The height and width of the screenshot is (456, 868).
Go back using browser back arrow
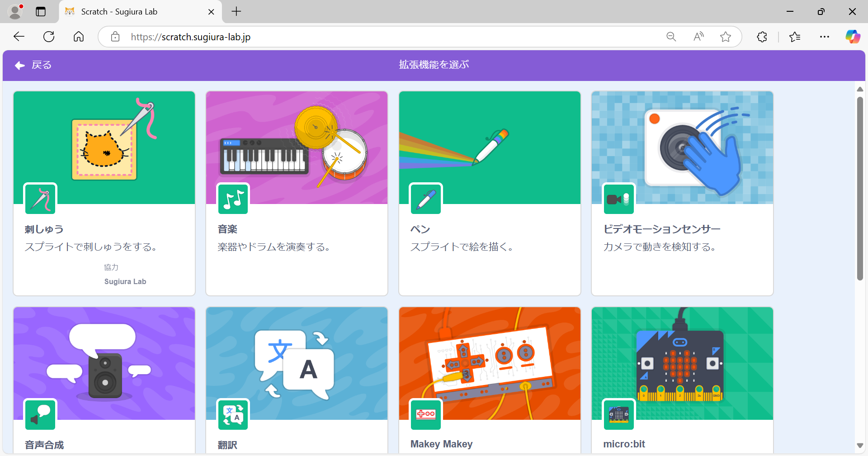[x=19, y=37]
